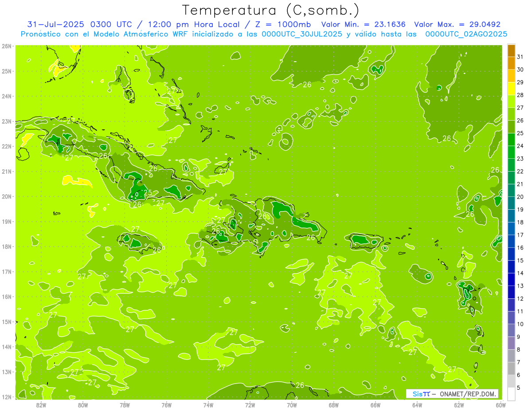Screen dimensions: 532x411
Task: Click the pressure level 'Z = 1000mb'
Action: tap(282, 24)
